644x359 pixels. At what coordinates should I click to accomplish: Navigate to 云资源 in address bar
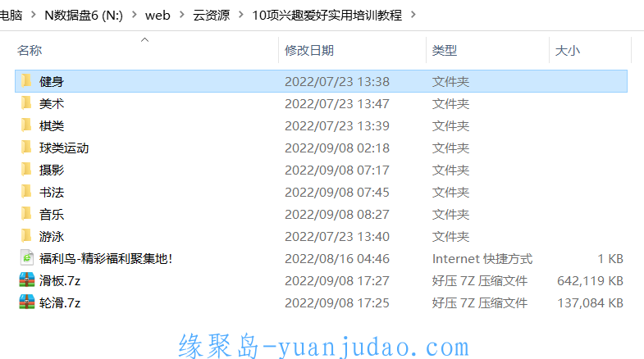[211, 16]
